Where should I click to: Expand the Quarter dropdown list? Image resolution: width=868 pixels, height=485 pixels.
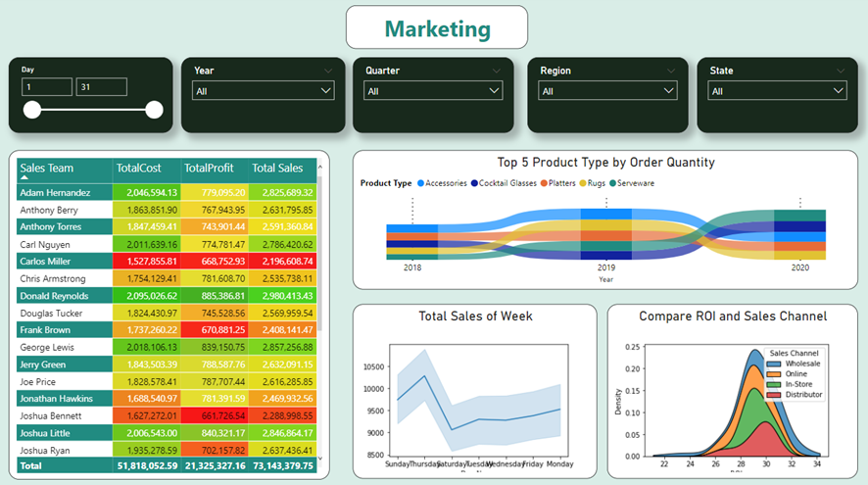click(x=434, y=91)
